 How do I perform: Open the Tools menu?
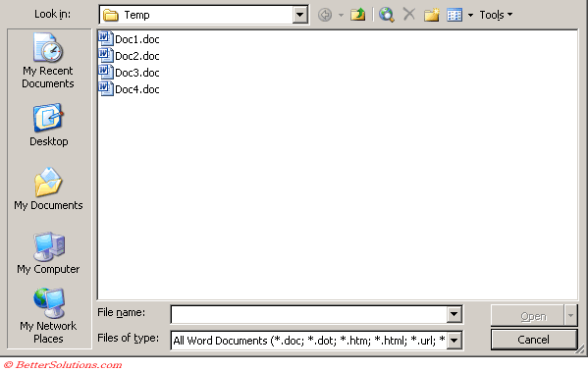pyautogui.click(x=496, y=15)
